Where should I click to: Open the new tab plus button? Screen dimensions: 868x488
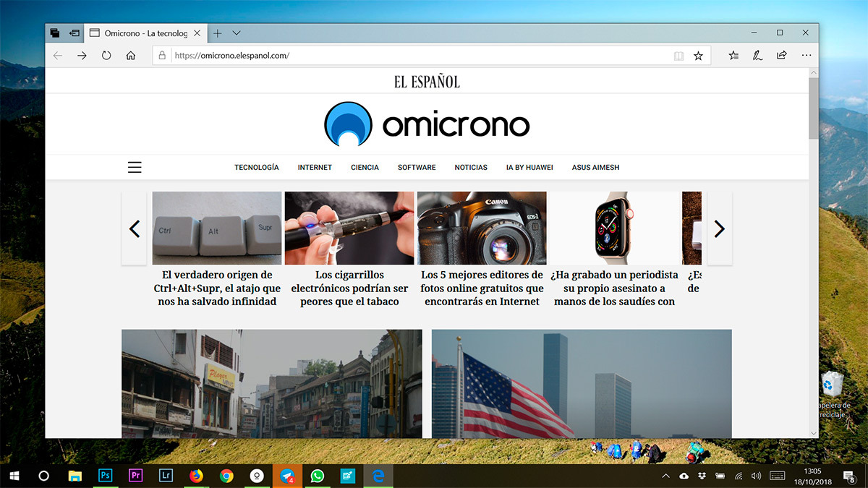point(217,33)
